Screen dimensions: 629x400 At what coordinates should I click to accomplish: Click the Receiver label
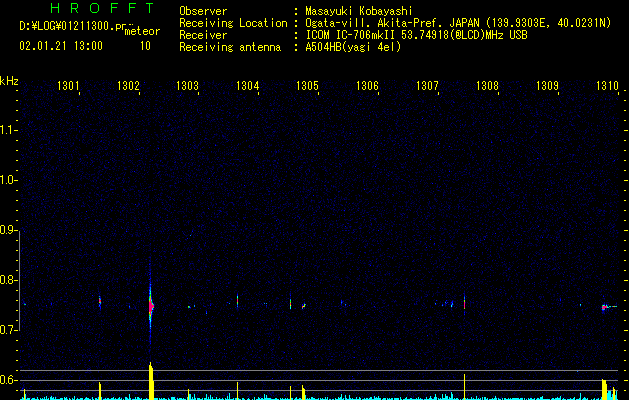203,35
